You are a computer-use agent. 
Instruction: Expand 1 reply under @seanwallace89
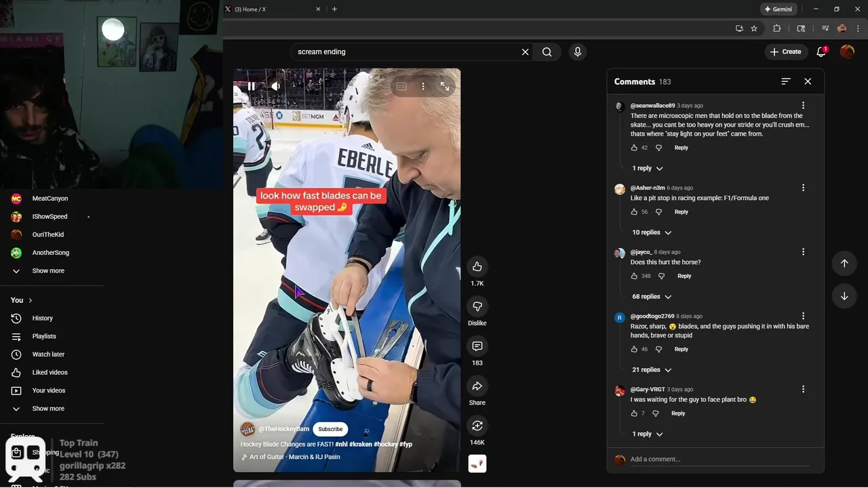click(648, 168)
